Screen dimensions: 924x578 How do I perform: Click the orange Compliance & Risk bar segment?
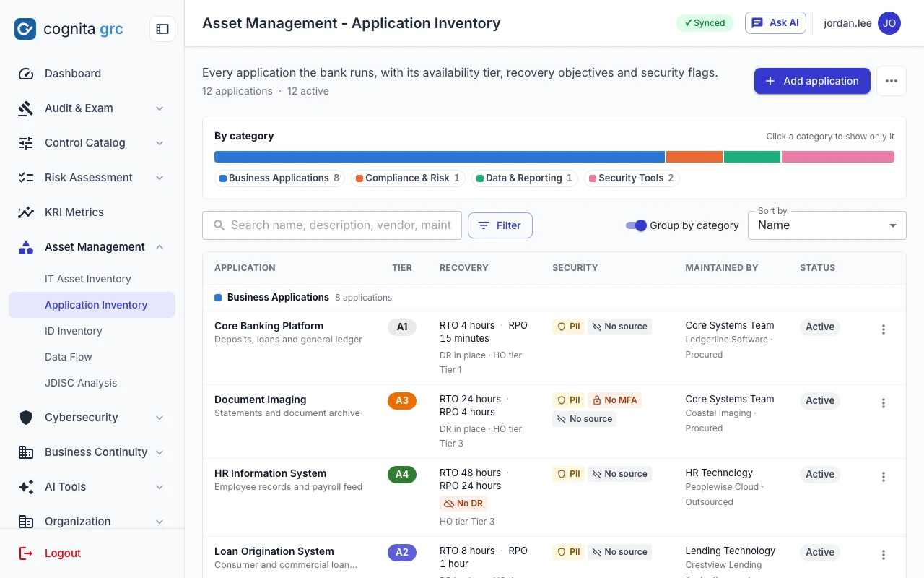(694, 157)
